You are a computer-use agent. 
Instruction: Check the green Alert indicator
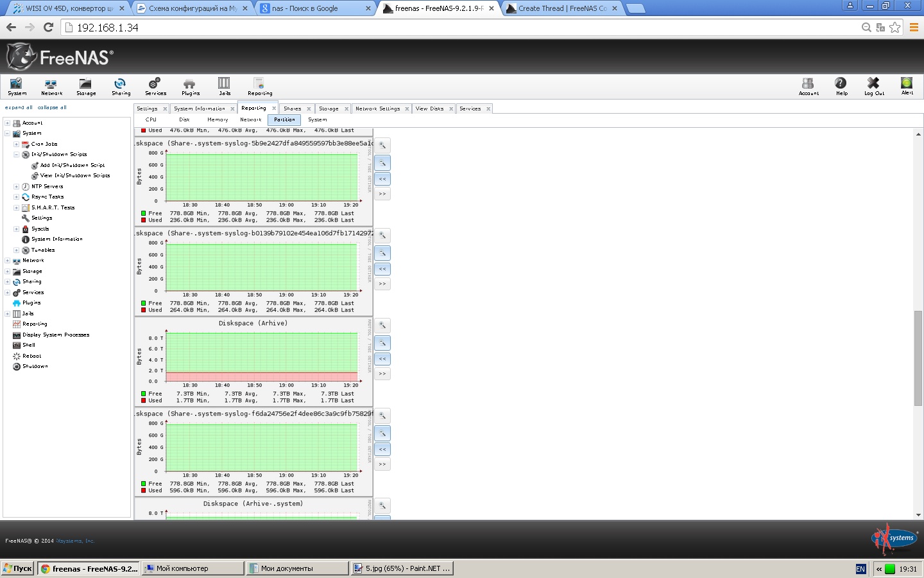[907, 87]
